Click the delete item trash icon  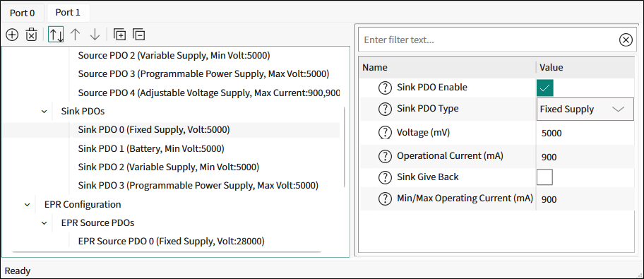(32, 35)
